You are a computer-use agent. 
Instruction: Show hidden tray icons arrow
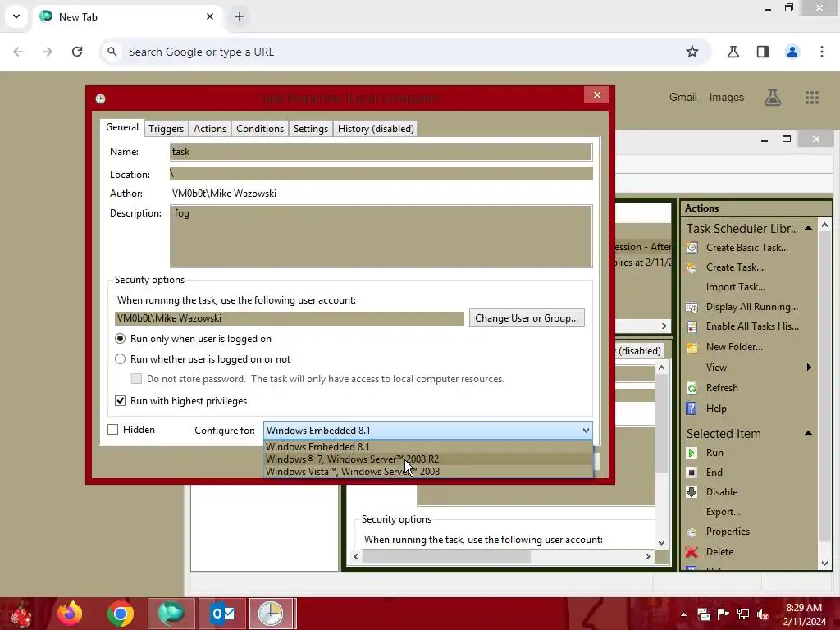tap(683, 614)
